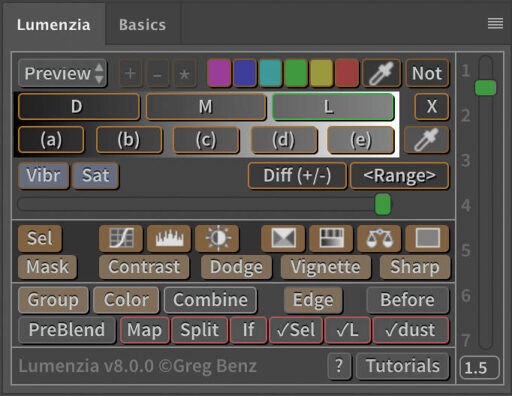This screenshot has height=396, width=512.
Task: Click the Vignette button
Action: tap(326, 267)
